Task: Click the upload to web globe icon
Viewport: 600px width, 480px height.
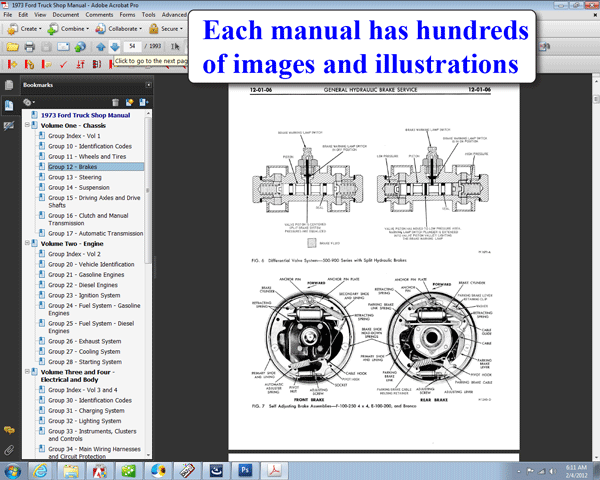Action: 80,47
